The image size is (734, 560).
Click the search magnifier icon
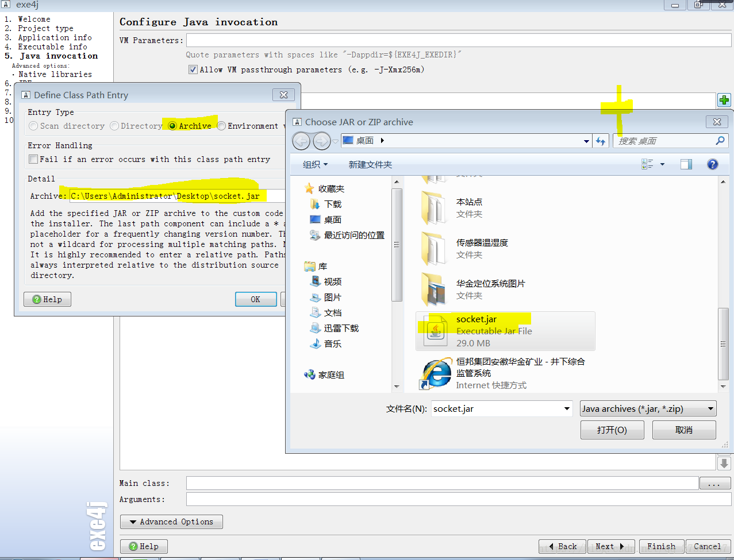720,141
